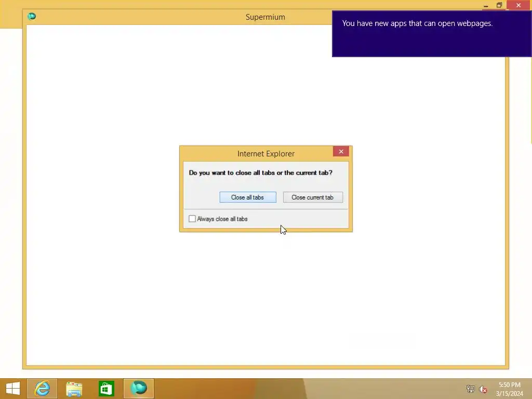Image resolution: width=532 pixels, height=399 pixels.
Task: Close the background browser window
Action: pos(519,5)
